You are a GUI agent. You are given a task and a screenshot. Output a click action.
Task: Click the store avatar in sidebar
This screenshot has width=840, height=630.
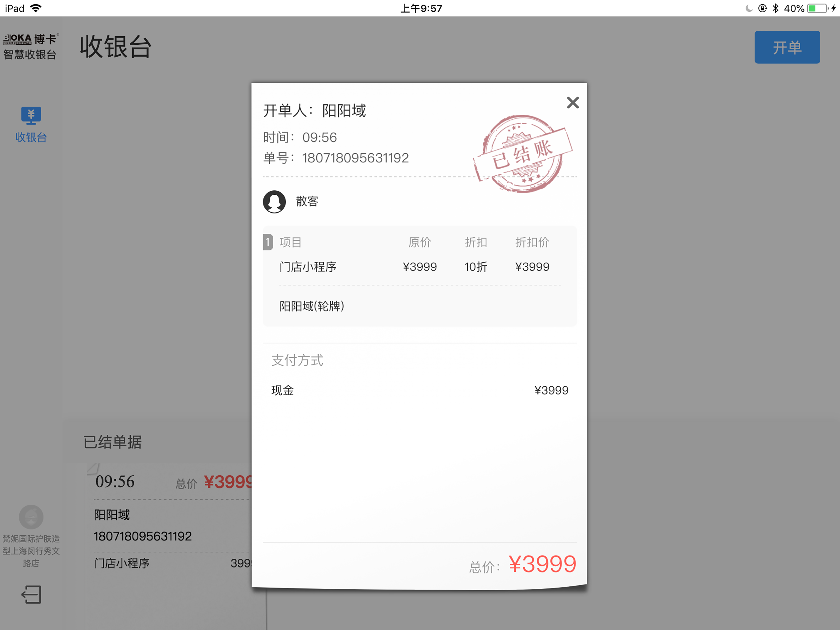[31, 517]
